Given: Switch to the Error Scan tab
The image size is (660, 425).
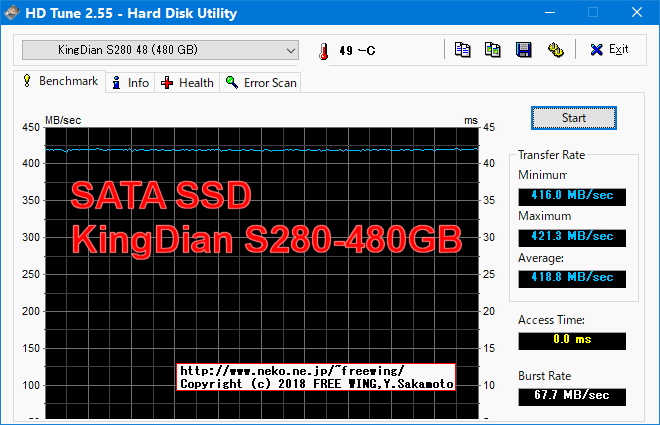Looking at the screenshot, I should pyautogui.click(x=261, y=82).
